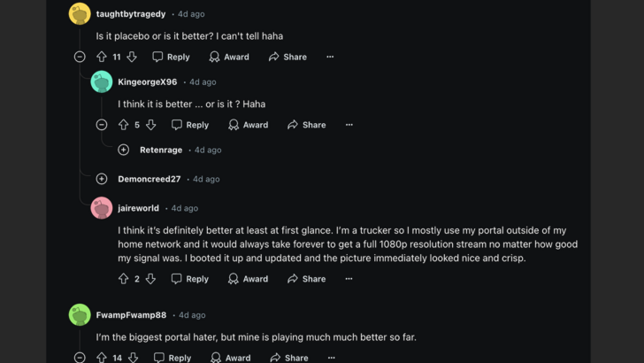The height and width of the screenshot is (363, 644).
Task: Collapse KingeorgeX96's reply thread
Action: tap(102, 125)
